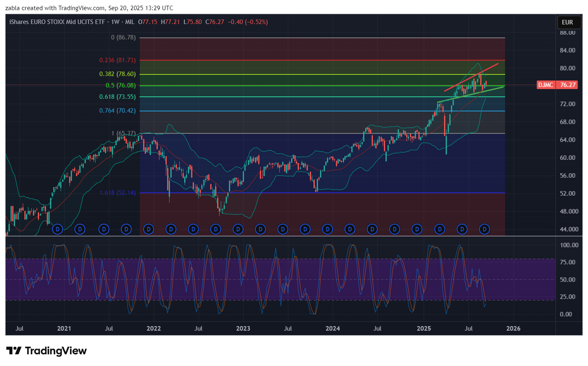
Task: Click the 2025 label on the time axis
Action: coord(424,329)
